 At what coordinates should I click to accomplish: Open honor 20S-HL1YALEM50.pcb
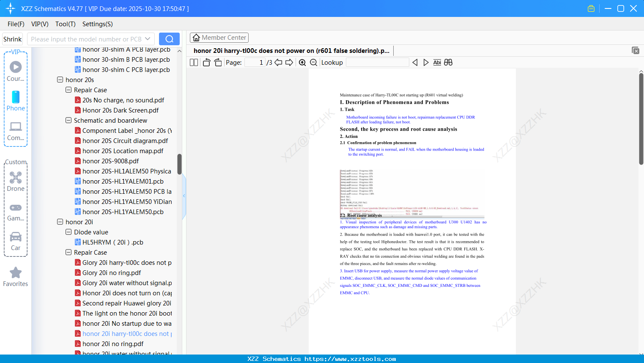pos(123,212)
